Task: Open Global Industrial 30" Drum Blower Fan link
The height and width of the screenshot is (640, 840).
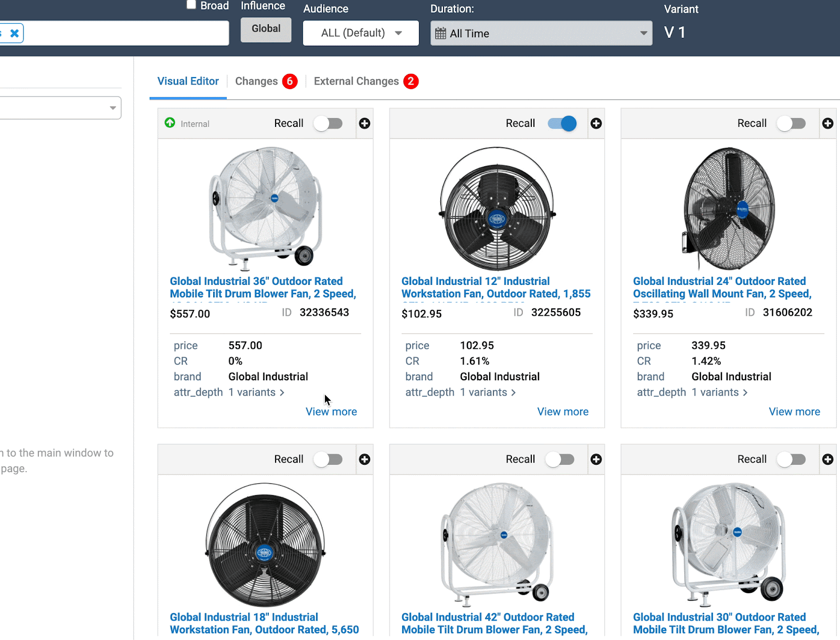Action: [726, 623]
